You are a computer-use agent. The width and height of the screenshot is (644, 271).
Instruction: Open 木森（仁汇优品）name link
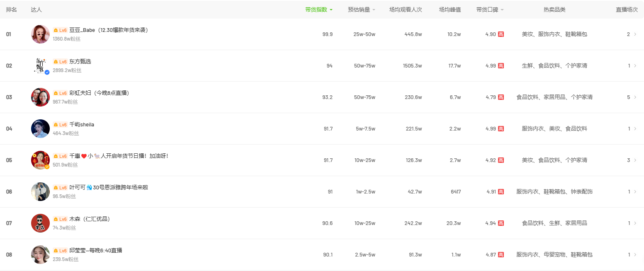coord(90,219)
